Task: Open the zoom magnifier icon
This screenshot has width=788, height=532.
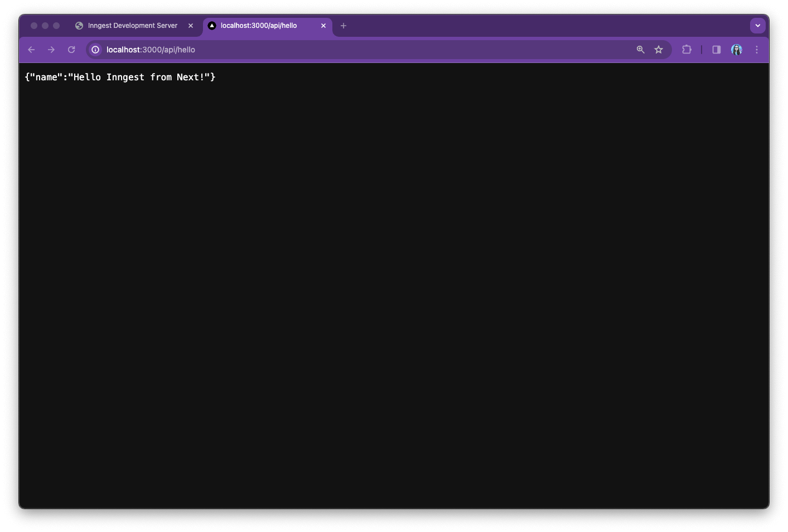Action: coord(641,50)
